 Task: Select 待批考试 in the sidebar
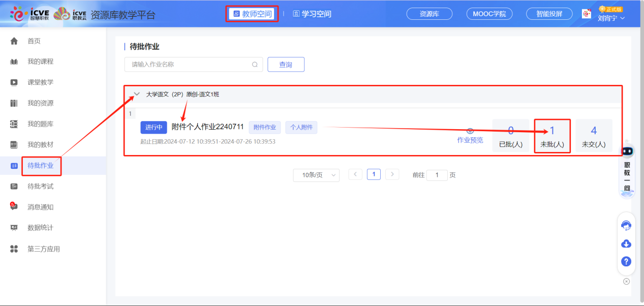coord(40,186)
